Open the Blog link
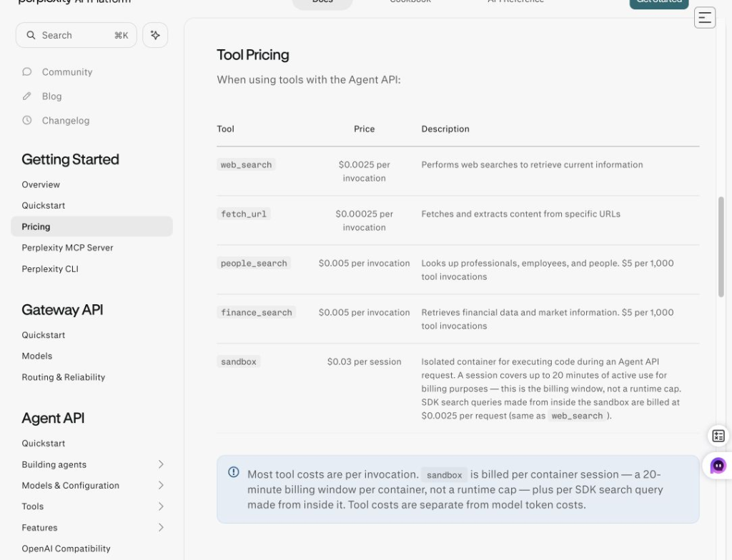This screenshot has width=732, height=560. (x=51, y=96)
